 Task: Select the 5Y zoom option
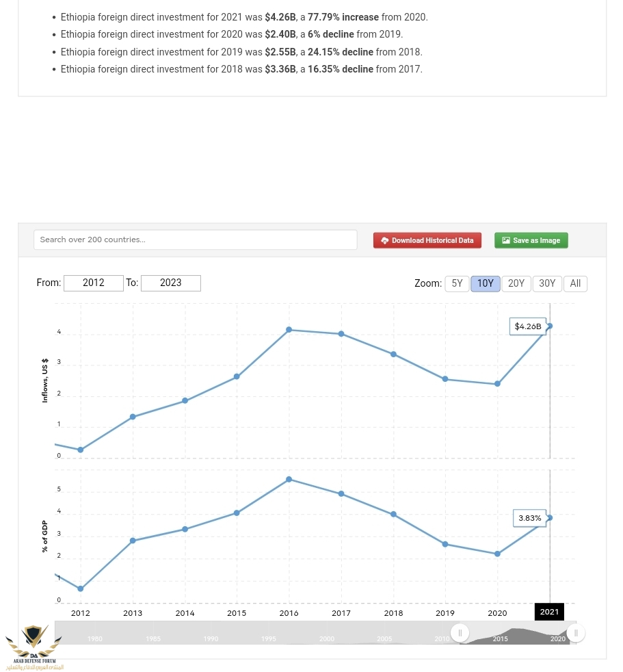coord(457,283)
